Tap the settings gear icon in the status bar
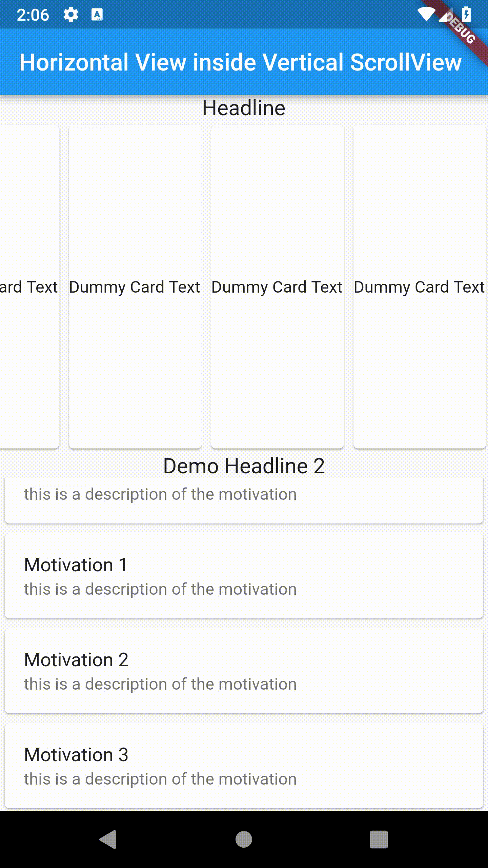Viewport: 488px width, 868px height. tap(71, 14)
